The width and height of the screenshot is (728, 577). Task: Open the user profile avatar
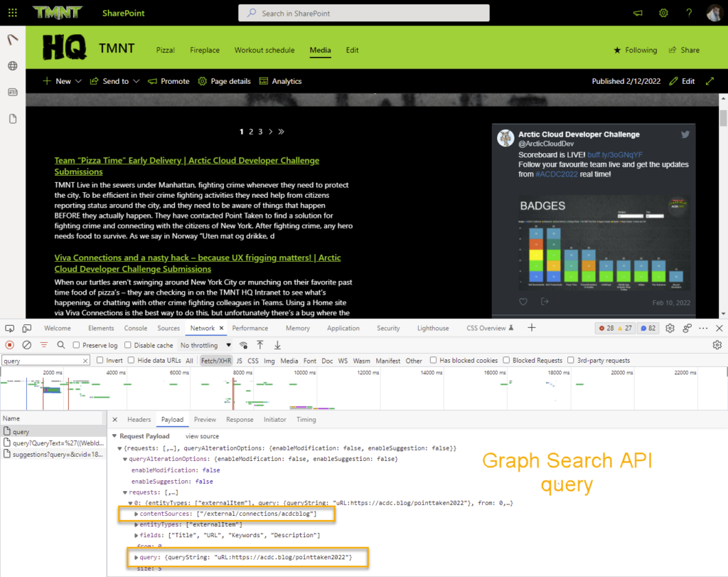[x=714, y=13]
